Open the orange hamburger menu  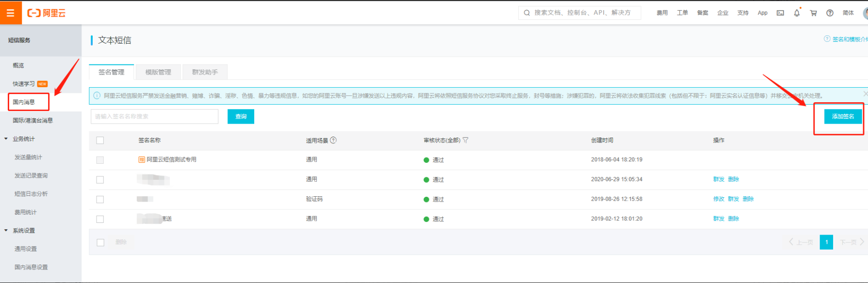click(10, 13)
